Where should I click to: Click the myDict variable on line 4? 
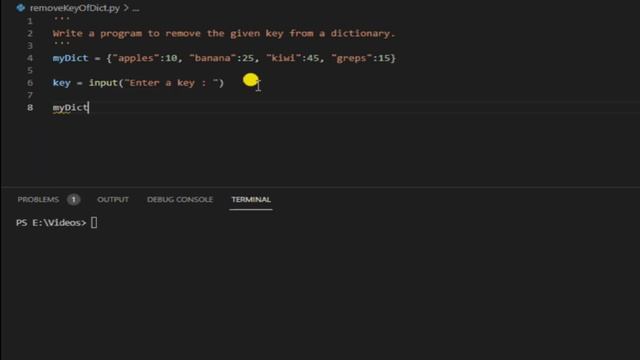70,58
